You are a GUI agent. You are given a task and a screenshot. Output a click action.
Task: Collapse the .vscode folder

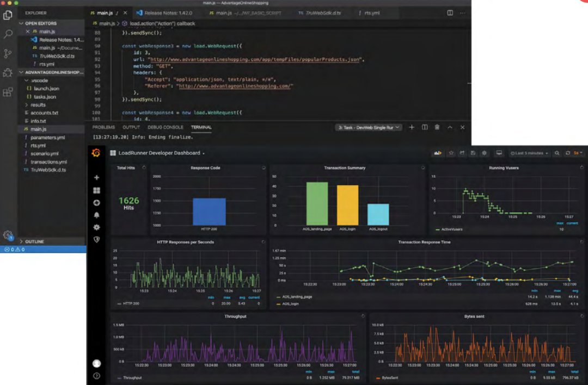click(x=36, y=80)
